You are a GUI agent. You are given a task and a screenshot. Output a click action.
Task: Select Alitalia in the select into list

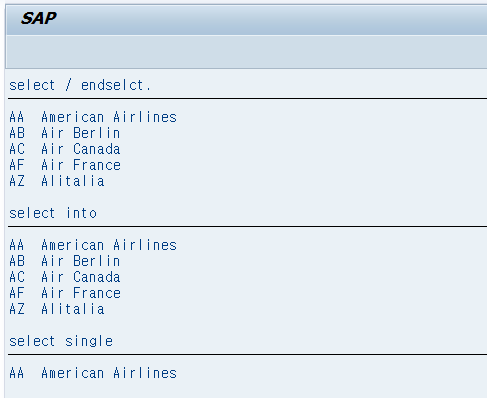pos(73,309)
